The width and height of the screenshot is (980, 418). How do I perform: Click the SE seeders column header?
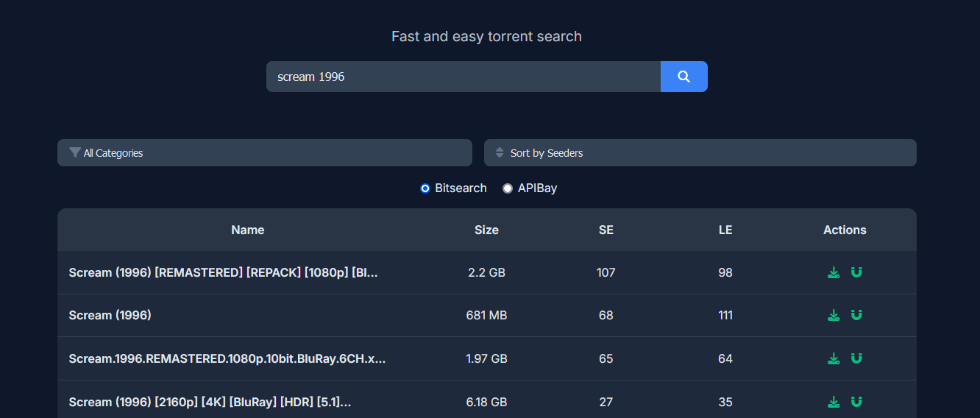pyautogui.click(x=606, y=230)
